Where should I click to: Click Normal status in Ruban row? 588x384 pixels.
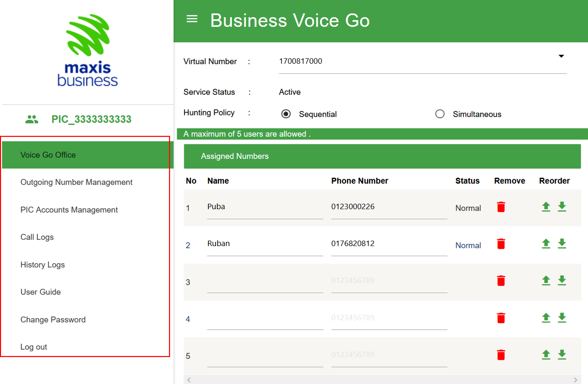pyautogui.click(x=468, y=245)
